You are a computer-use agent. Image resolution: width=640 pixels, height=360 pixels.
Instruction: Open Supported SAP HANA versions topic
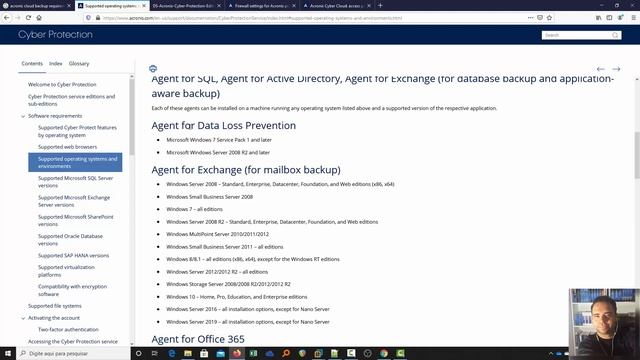73,256
